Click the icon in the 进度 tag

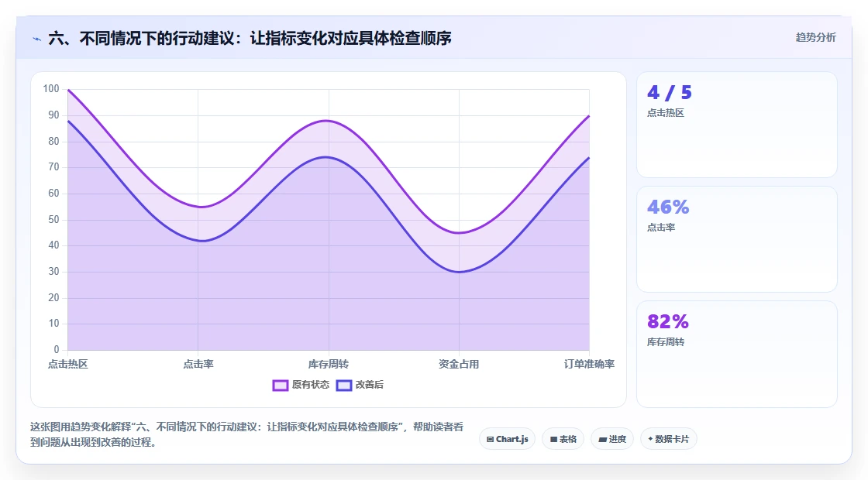[x=602, y=440]
